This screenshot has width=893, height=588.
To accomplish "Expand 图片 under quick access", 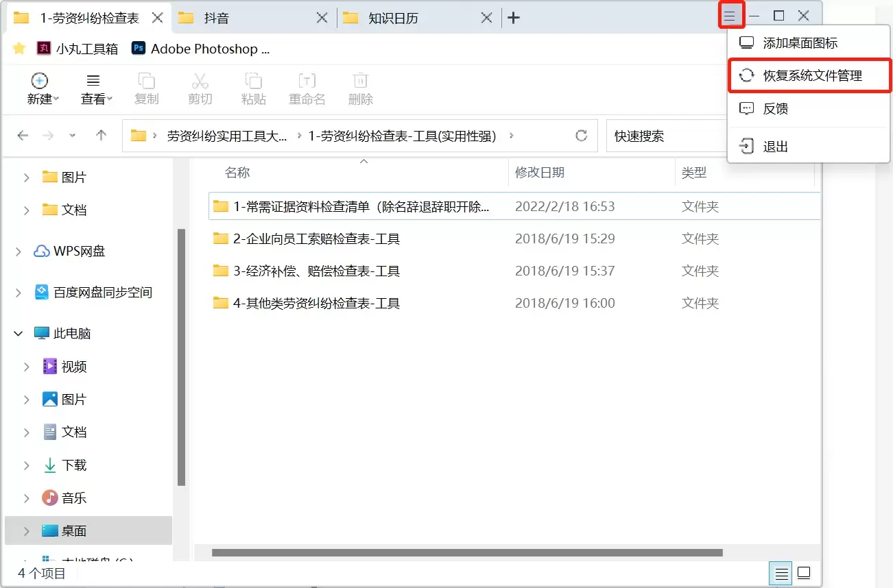I will 27,177.
